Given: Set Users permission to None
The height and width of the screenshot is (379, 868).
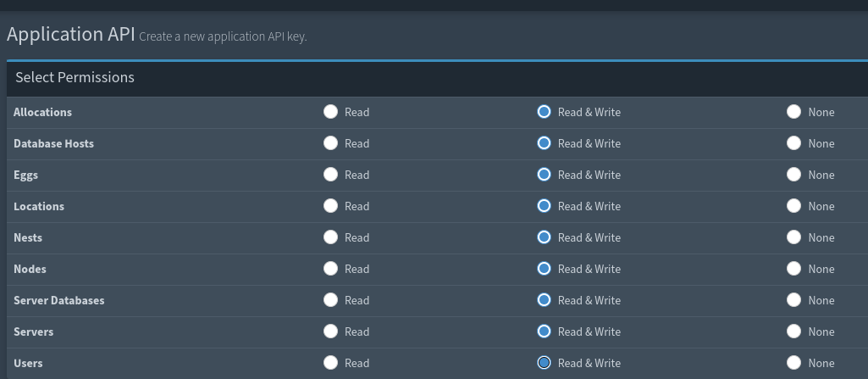Looking at the screenshot, I should (x=793, y=363).
